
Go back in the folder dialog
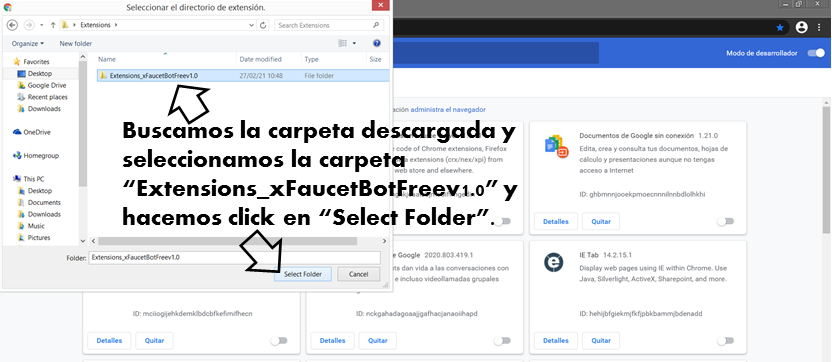coord(12,25)
